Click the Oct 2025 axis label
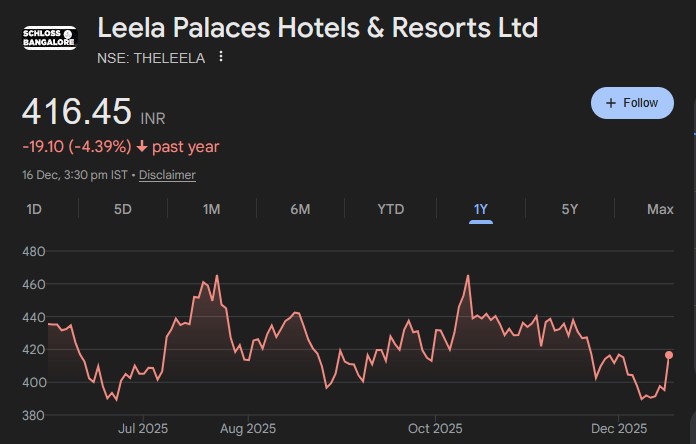696x444 pixels. coord(435,429)
